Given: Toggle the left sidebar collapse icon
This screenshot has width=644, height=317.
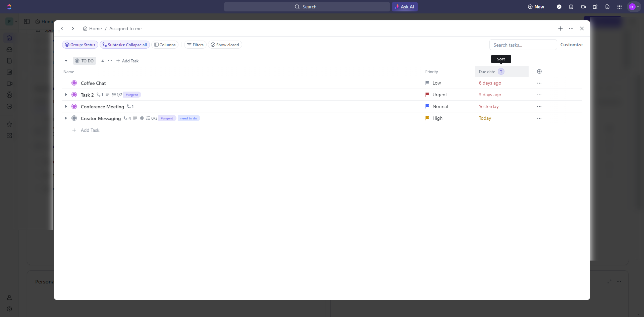Looking at the screenshot, I should 27,21.
